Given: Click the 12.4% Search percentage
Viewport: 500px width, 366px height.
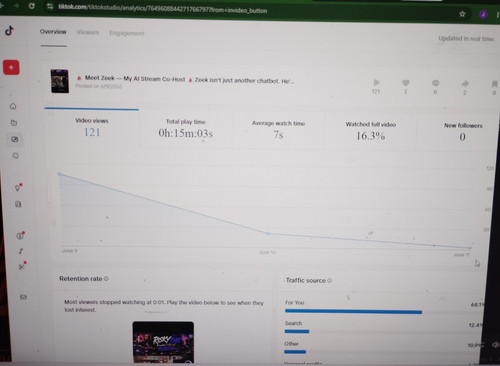Looking at the screenshot, I should coord(476,325).
